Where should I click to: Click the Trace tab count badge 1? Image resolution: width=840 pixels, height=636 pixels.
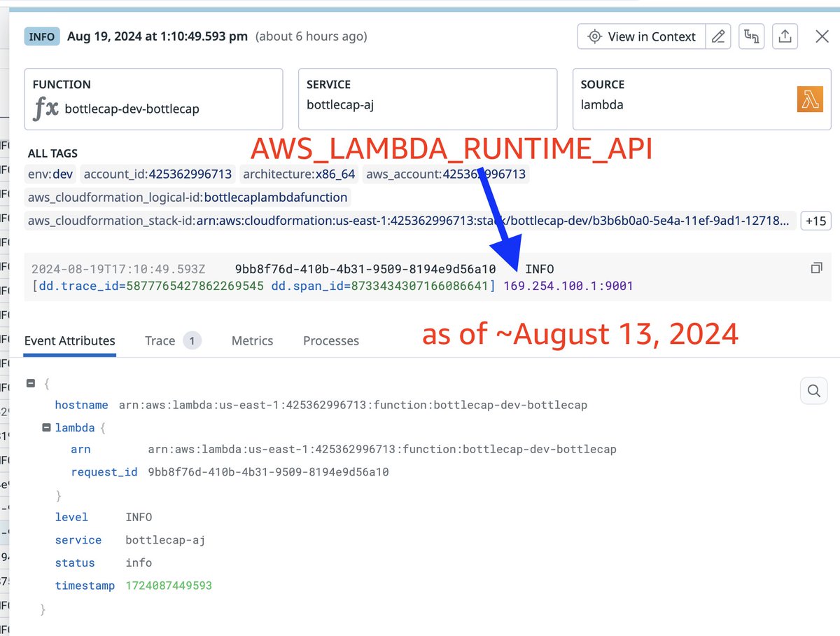[x=192, y=341]
